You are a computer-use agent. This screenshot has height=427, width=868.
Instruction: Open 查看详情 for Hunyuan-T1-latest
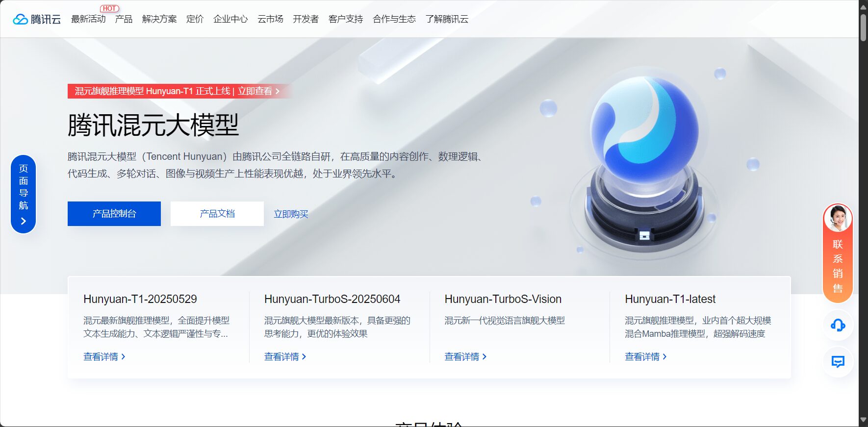646,357
